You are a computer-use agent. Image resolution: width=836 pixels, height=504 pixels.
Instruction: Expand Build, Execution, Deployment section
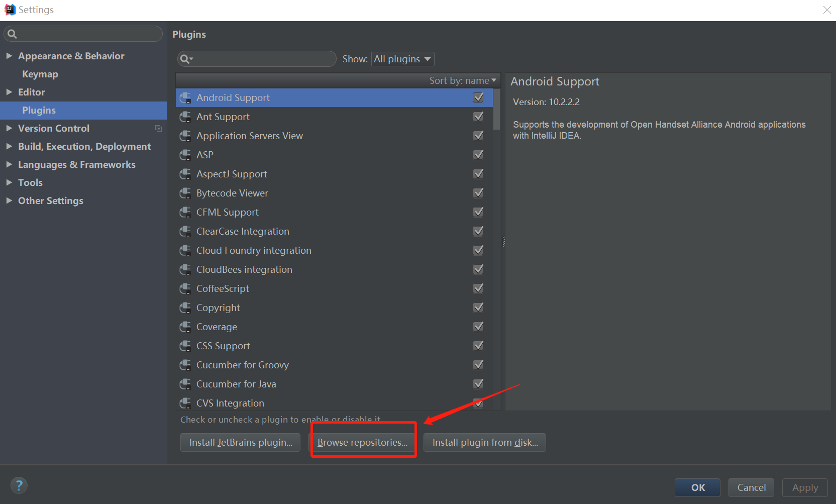9,146
